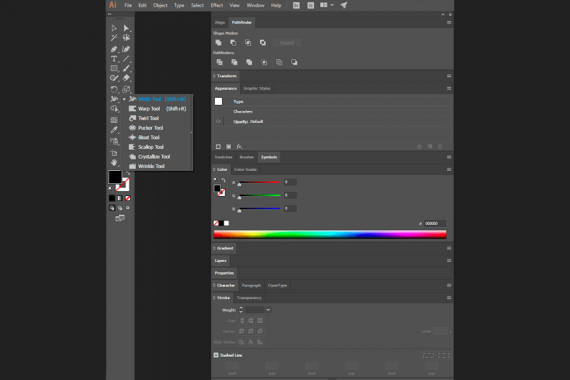Click the Trim pathfinder icon
This screenshot has height=380, width=570.
click(x=234, y=62)
